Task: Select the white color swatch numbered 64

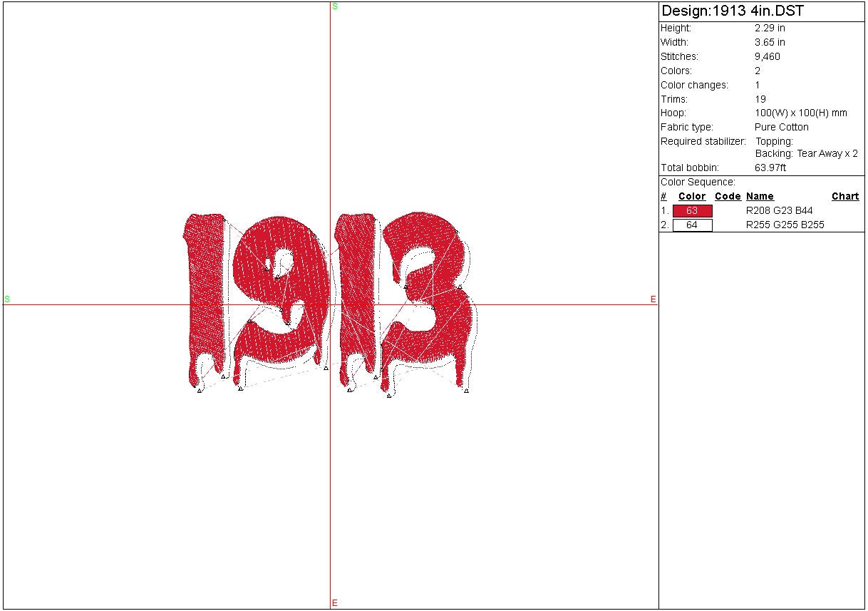Action: point(692,225)
